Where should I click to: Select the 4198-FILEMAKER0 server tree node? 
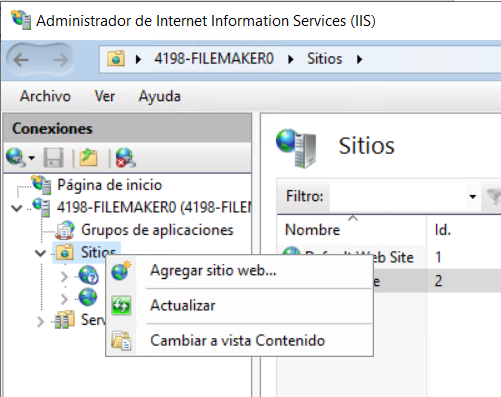tap(154, 207)
